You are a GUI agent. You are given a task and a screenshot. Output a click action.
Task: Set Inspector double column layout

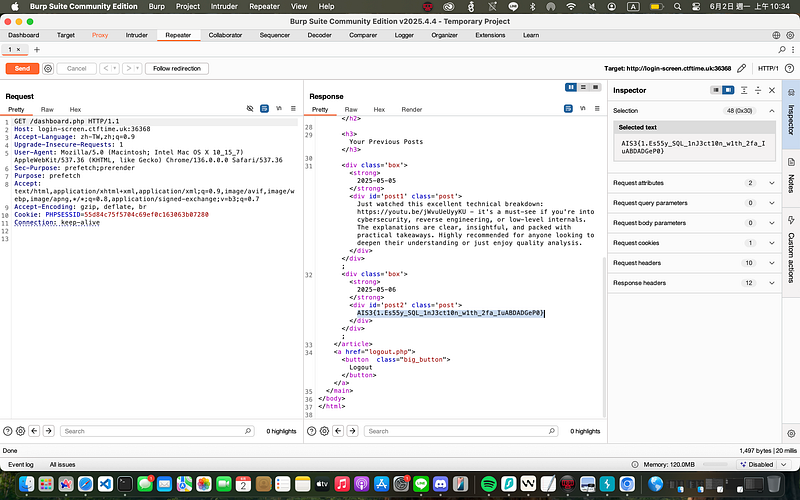click(x=728, y=90)
